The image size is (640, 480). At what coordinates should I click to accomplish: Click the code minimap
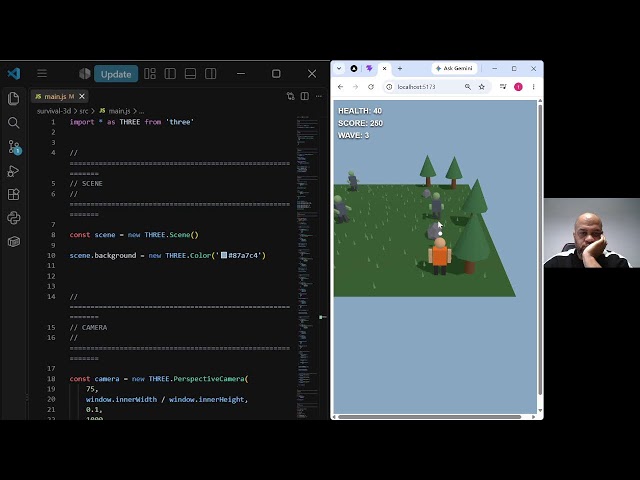click(307, 265)
